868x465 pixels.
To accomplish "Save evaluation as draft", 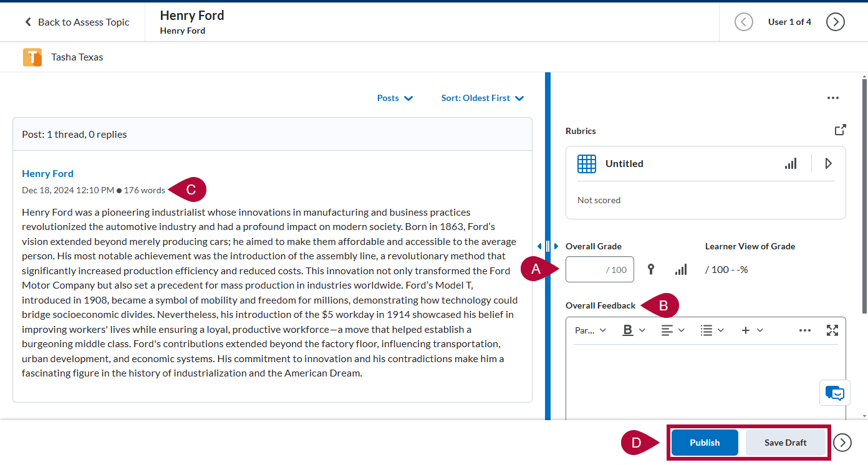I will pyautogui.click(x=786, y=443).
